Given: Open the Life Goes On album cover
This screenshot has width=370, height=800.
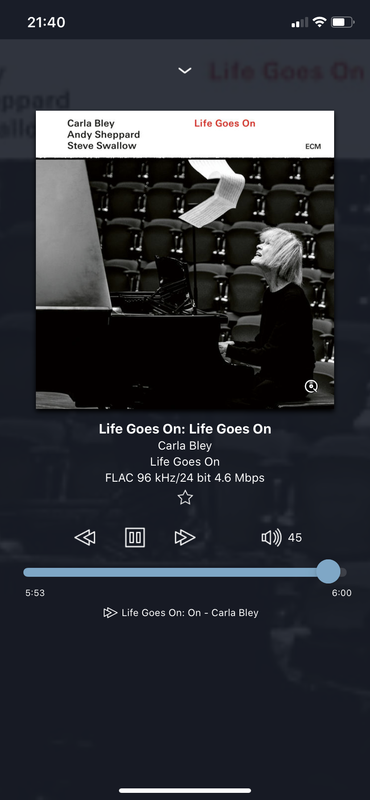Looking at the screenshot, I should [185, 260].
